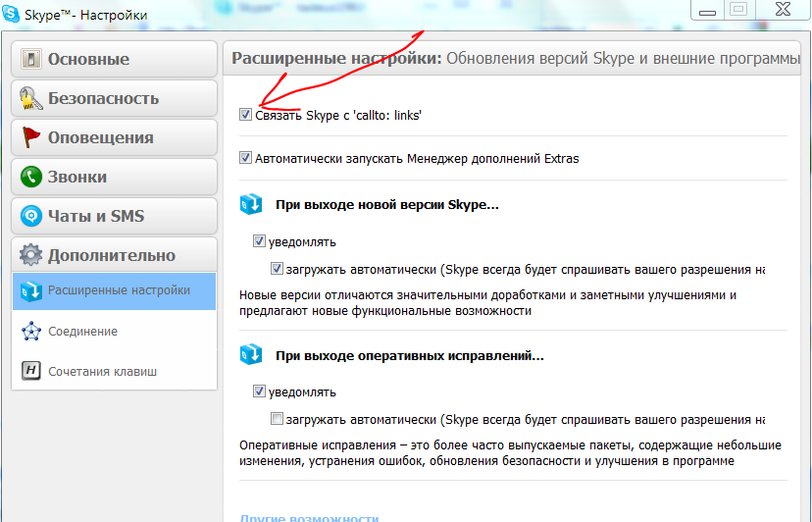Select Расширенные настройки submenu item
Viewport: 812px width, 522px height.
tap(114, 291)
